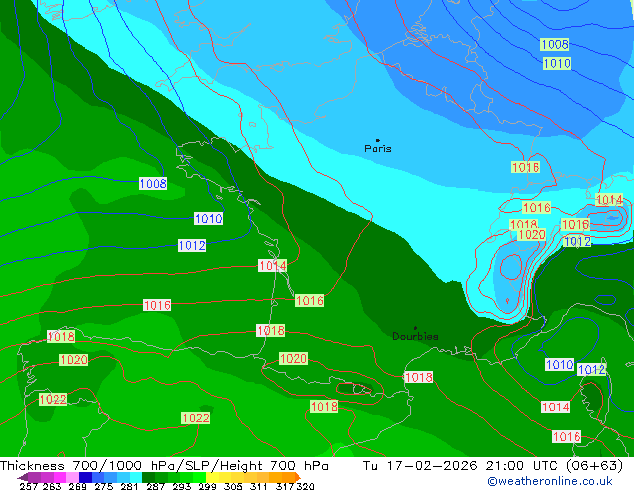The image size is (634, 490).
Task: Open the weatheronline.co.uk copyright link
Action: pos(550,481)
